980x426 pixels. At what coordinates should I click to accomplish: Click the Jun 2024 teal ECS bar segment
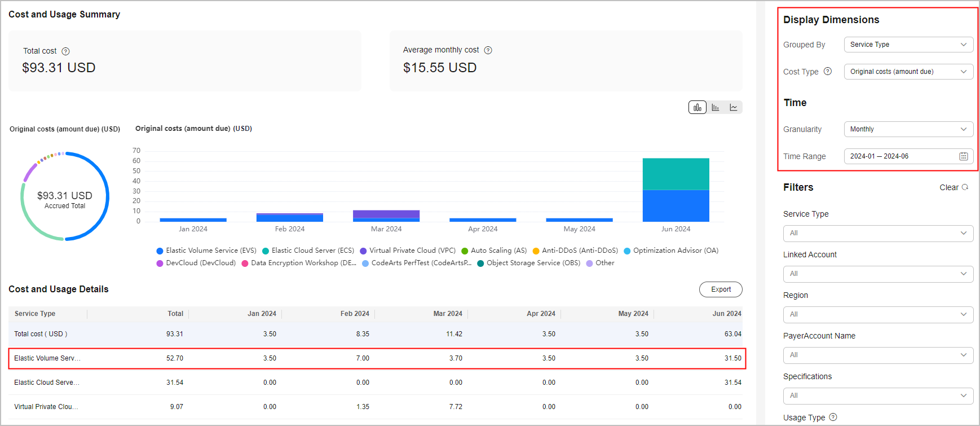(676, 174)
